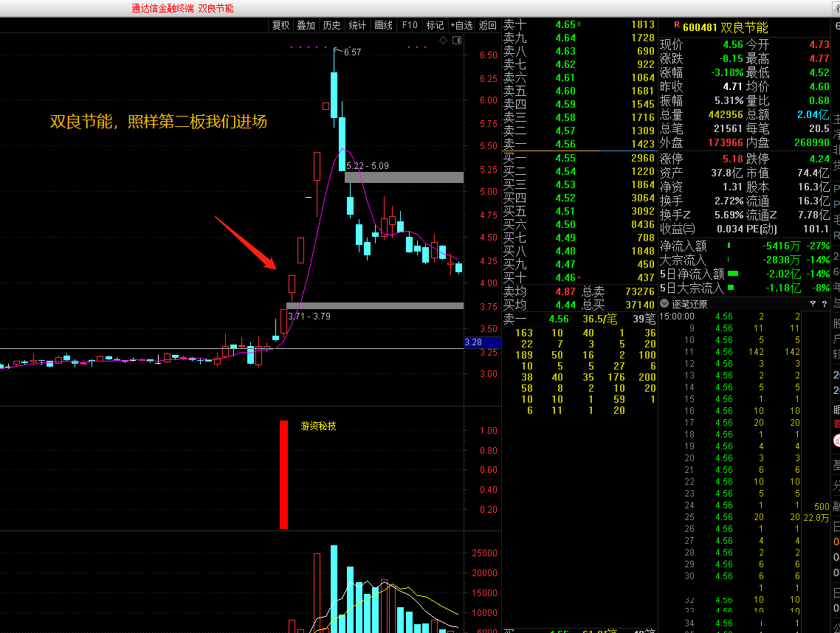Click the 净流入额 green bar indicator
This screenshot has width=840, height=633.
click(x=729, y=246)
